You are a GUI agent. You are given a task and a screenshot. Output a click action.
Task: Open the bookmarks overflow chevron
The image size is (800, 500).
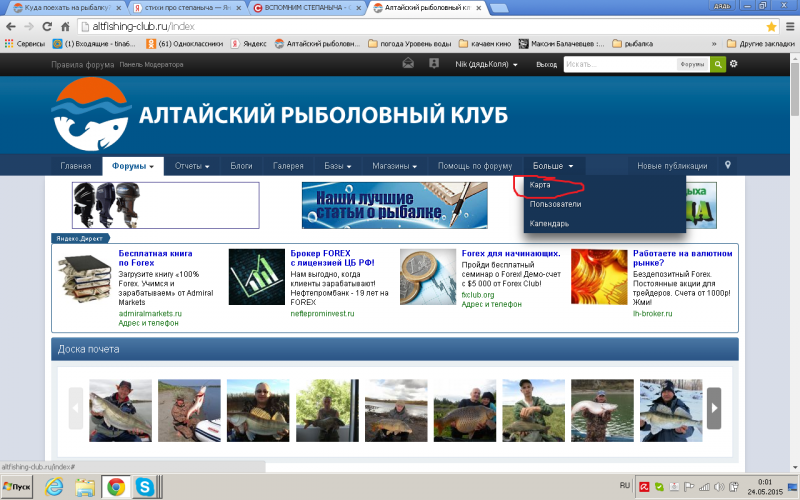tap(714, 44)
